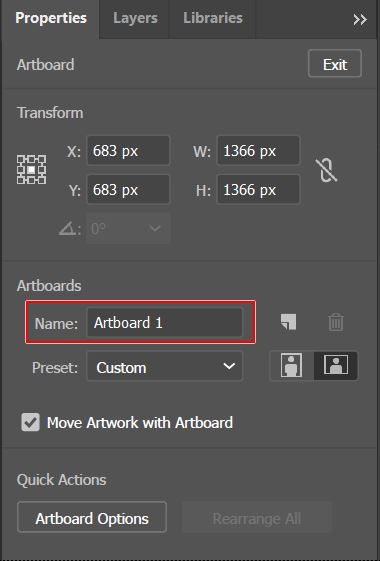Click the Exit button
380x561 pixels.
click(335, 64)
